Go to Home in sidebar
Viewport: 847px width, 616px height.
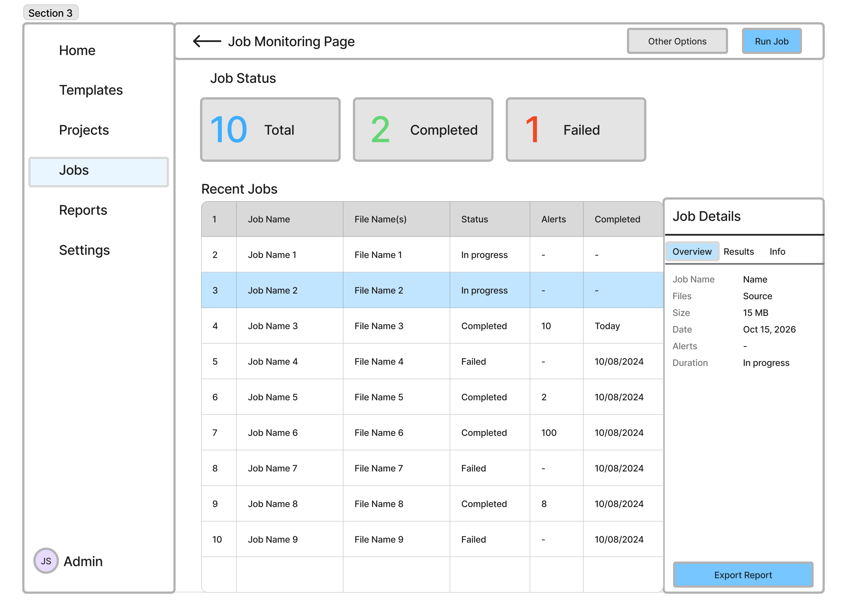tap(77, 50)
